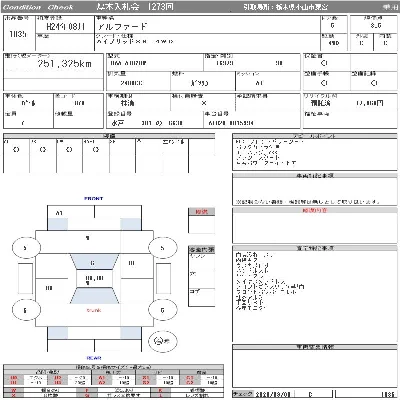The image size is (400, 400).
Task: Click the front-right tire circle on diagram
Action: (162, 248)
